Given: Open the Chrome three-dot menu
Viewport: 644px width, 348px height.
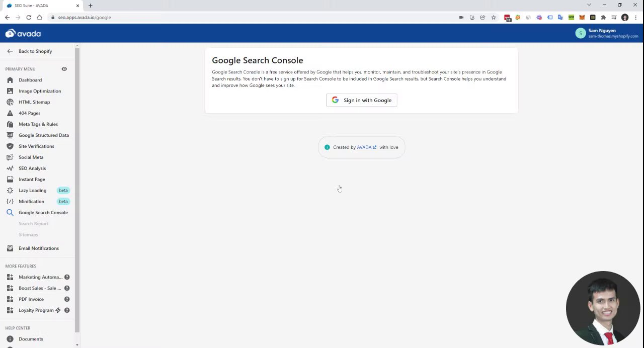Looking at the screenshot, I should pyautogui.click(x=635, y=17).
